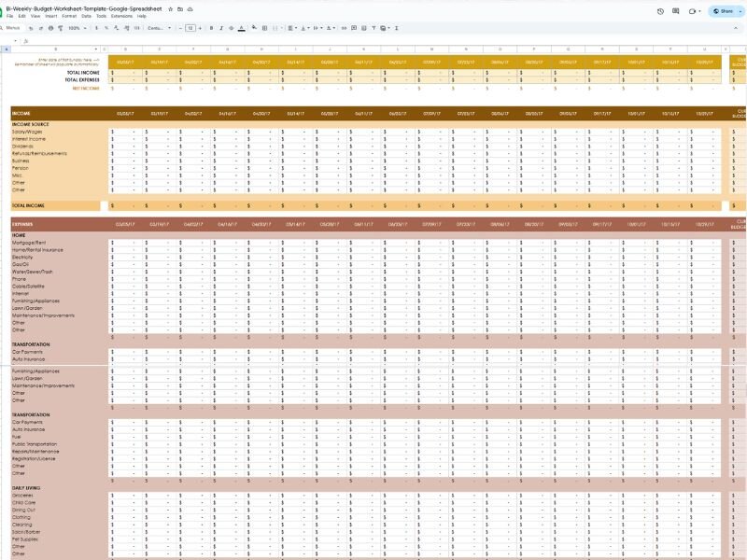Open the vertical align dropdown

305,28
